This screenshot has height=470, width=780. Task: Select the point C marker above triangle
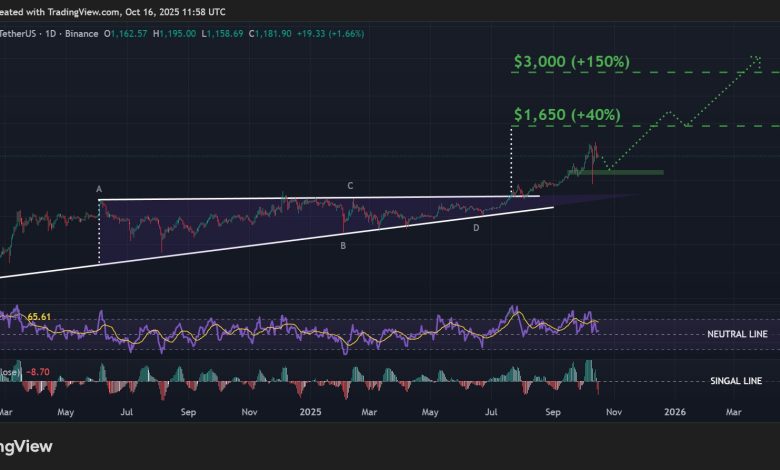(x=350, y=186)
